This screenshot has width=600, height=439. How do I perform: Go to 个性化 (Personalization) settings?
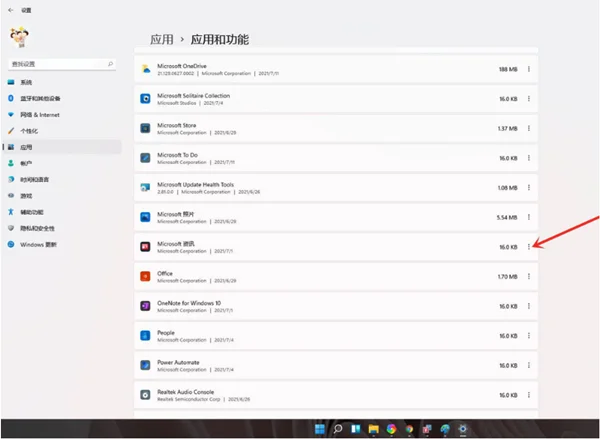point(29,130)
